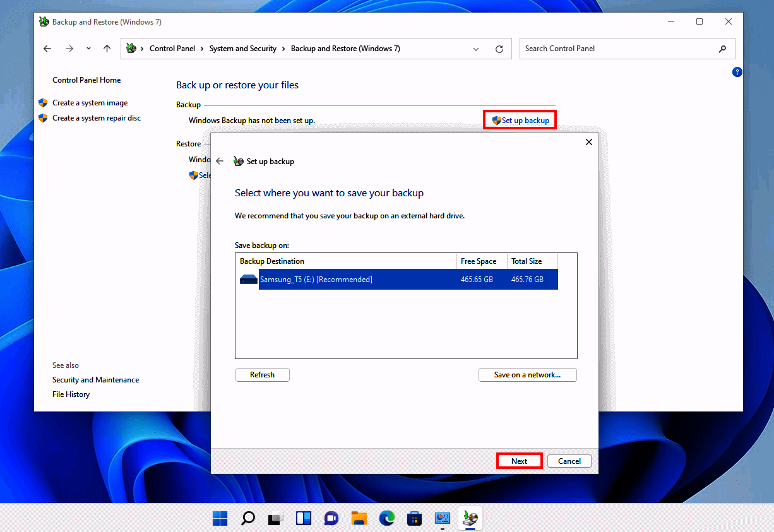This screenshot has width=774, height=532.
Task: Open the Create a system image wizard
Action: (x=91, y=102)
